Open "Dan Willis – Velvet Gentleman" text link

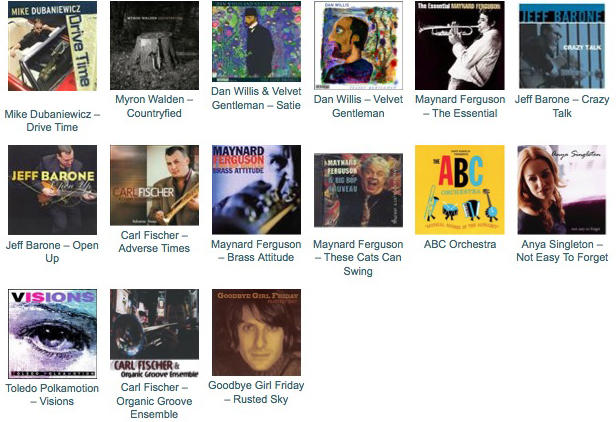point(358,106)
